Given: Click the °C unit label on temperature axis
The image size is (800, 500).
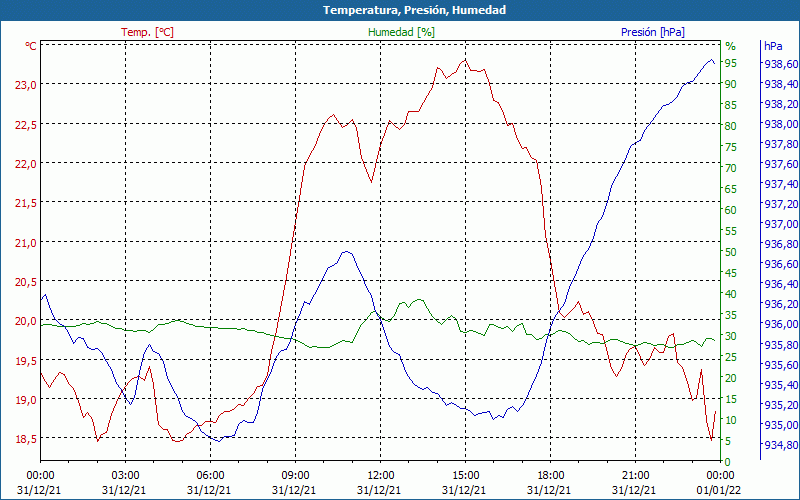Looking at the screenshot, I should 31,46.
